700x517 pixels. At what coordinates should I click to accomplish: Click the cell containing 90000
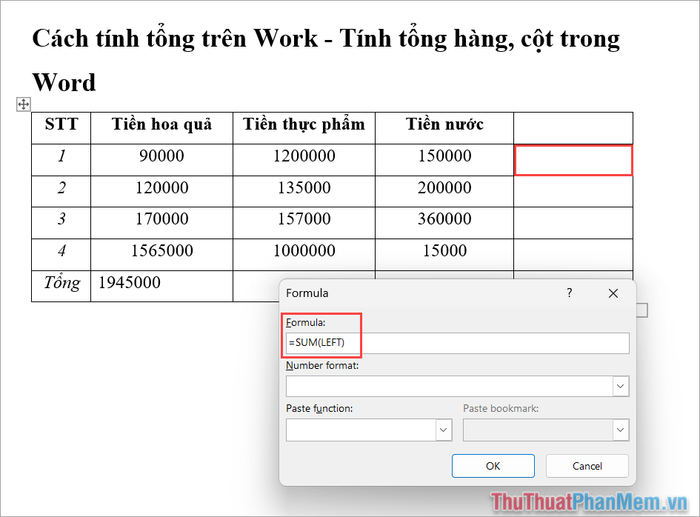pyautogui.click(x=162, y=160)
